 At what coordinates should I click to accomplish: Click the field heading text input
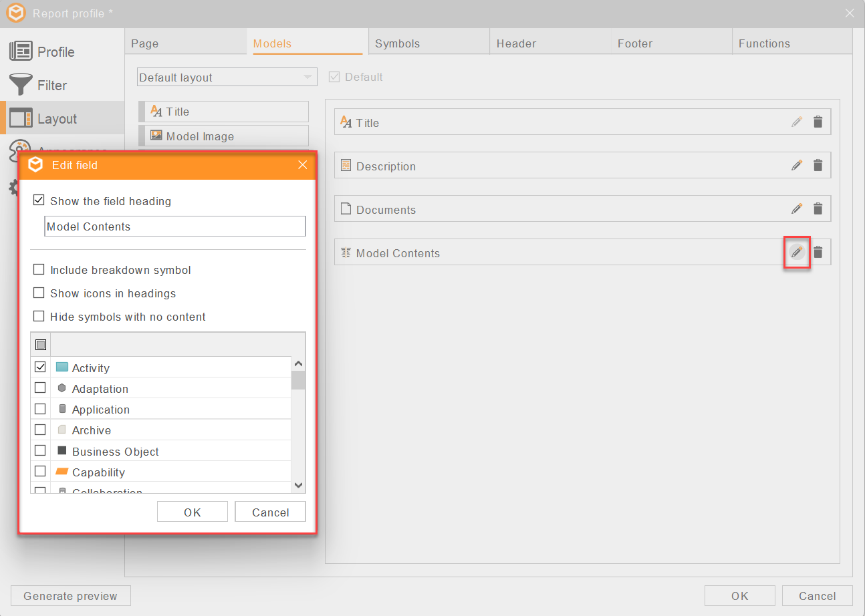click(175, 226)
